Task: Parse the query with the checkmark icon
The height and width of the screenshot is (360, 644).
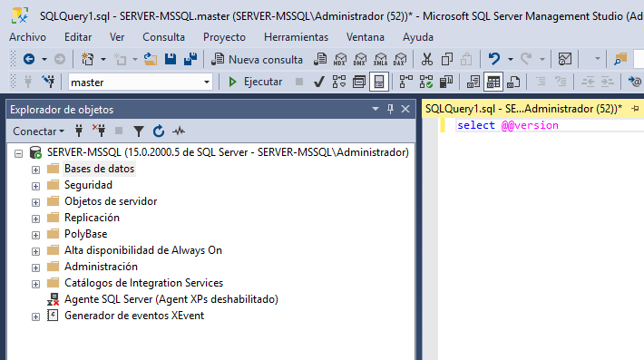Action: coord(318,82)
